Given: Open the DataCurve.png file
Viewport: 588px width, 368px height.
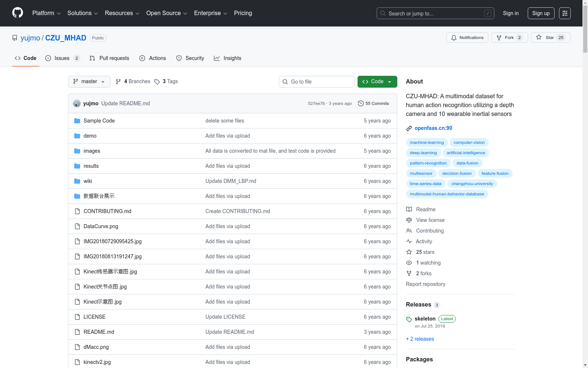Looking at the screenshot, I should (101, 226).
